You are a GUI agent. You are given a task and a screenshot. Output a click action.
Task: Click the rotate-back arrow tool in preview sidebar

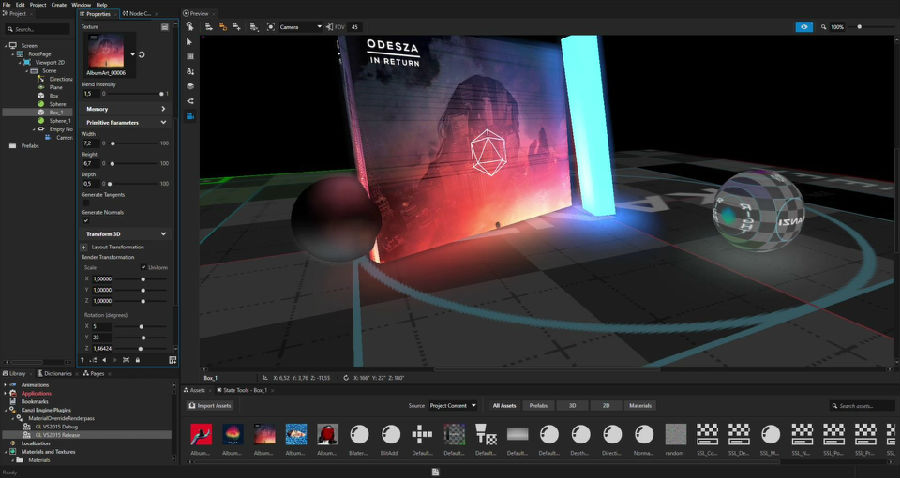pyautogui.click(x=190, y=101)
